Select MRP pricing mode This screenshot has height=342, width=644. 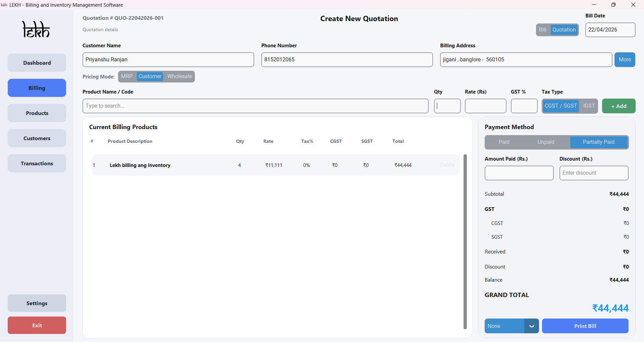click(127, 76)
